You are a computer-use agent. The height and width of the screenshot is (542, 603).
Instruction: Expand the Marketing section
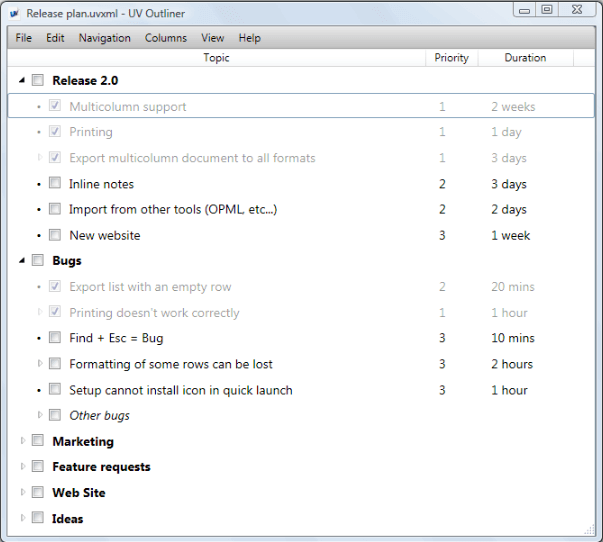pos(22,441)
